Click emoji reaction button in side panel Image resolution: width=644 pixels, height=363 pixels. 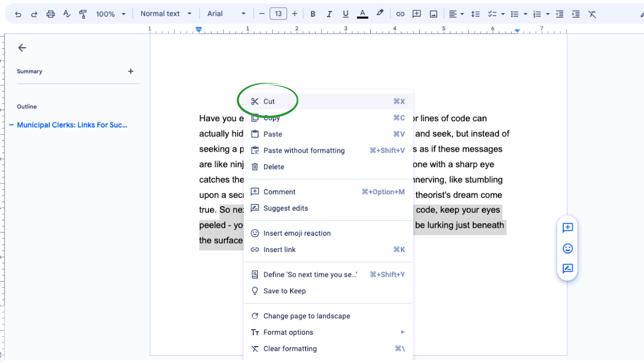pos(568,249)
